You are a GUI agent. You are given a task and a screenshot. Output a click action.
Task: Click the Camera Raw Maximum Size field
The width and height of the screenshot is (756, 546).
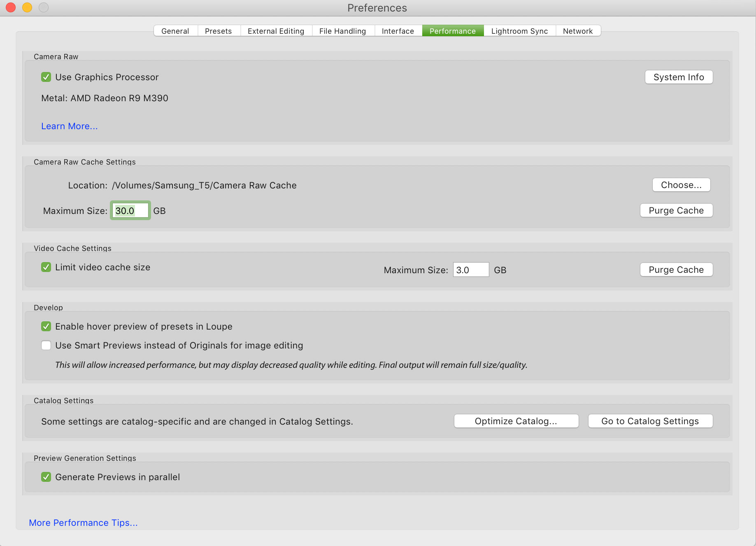(x=130, y=211)
